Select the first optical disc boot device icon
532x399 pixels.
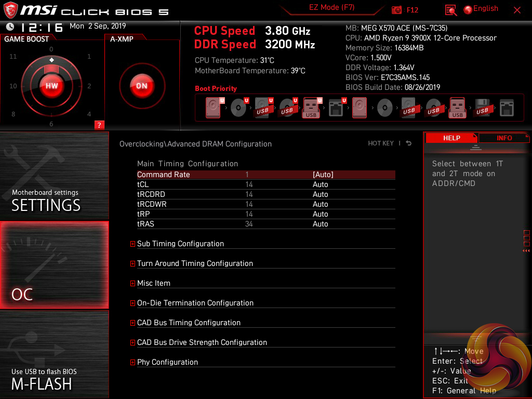pyautogui.click(x=238, y=108)
